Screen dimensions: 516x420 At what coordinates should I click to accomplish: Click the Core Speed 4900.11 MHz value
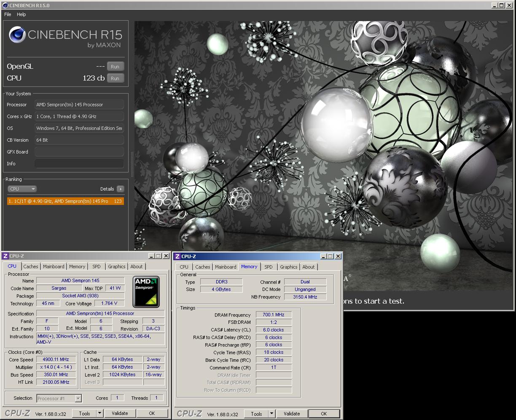[x=56, y=360]
